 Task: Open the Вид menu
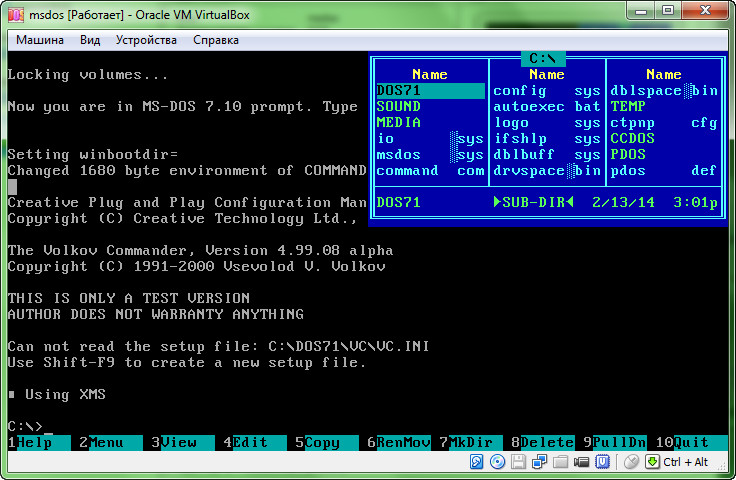point(90,40)
